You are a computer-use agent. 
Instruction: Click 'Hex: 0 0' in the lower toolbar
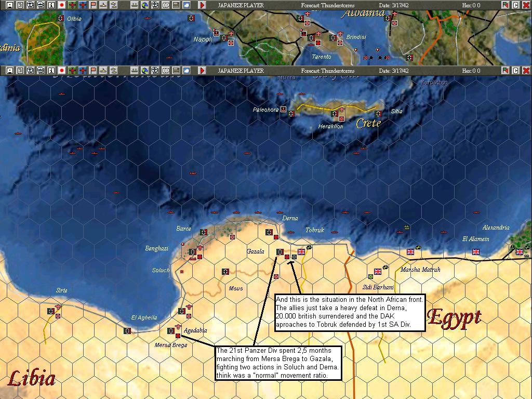(471, 71)
